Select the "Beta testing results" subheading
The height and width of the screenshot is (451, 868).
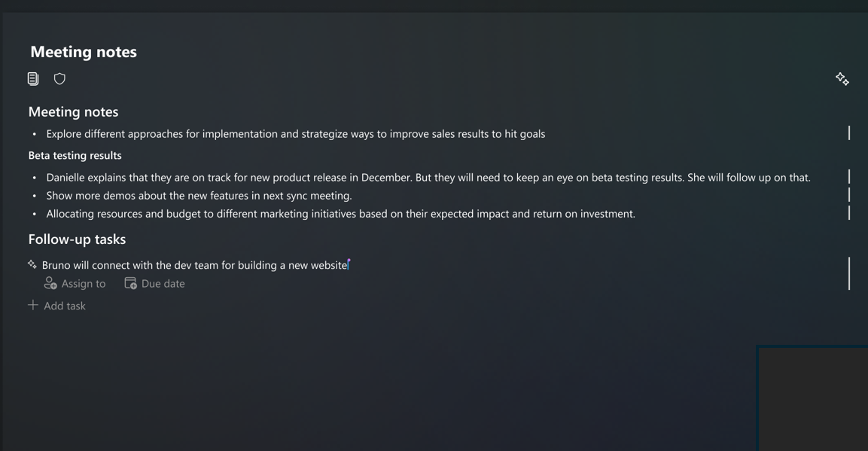coord(75,155)
